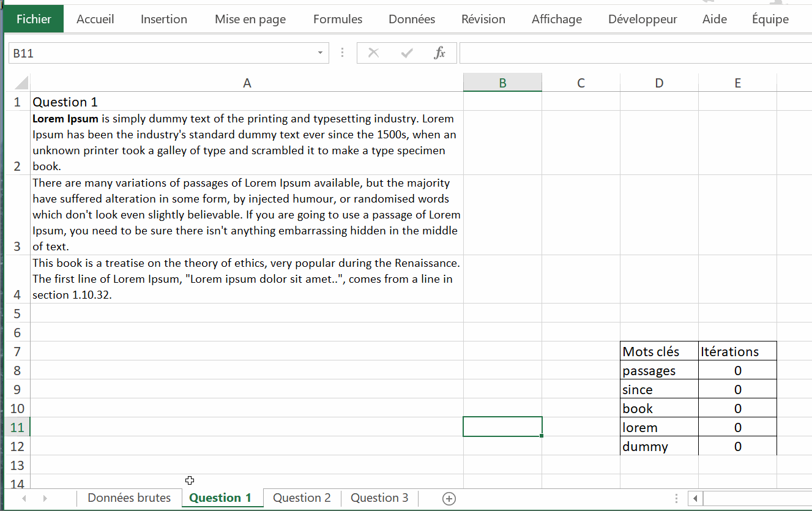Click the Select All corner triangle
The image size is (812, 511).
pyautogui.click(x=21, y=83)
